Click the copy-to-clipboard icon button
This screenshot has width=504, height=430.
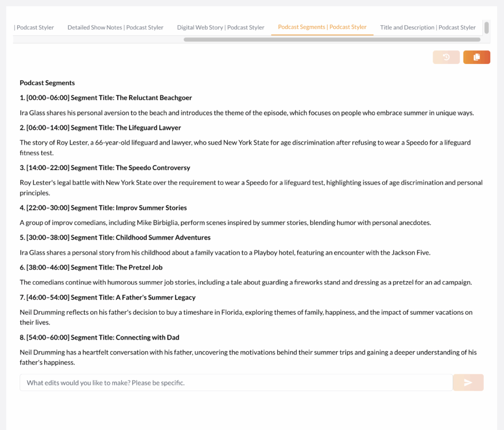tap(476, 57)
